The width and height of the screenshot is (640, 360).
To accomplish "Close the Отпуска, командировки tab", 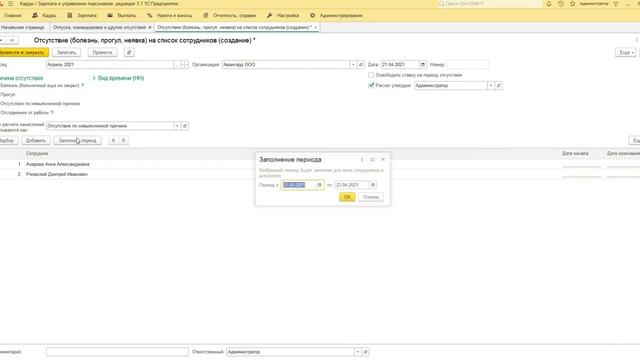I will [150, 27].
